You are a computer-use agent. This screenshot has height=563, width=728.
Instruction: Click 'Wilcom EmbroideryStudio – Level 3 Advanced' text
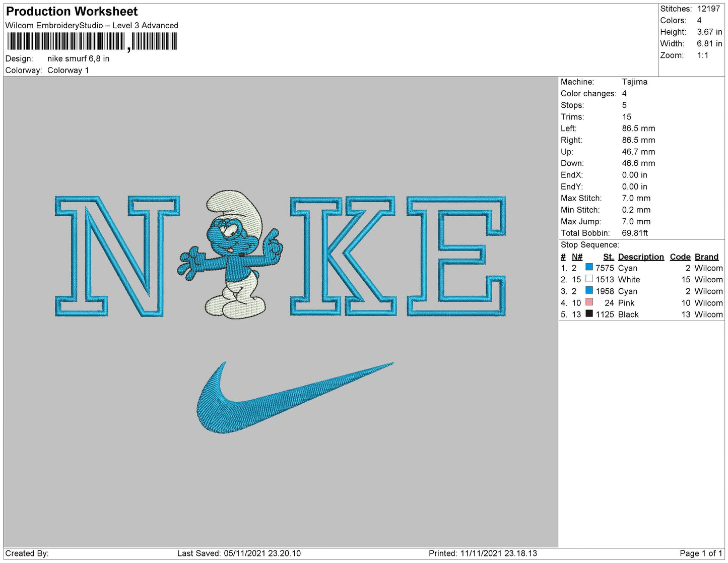click(x=92, y=25)
